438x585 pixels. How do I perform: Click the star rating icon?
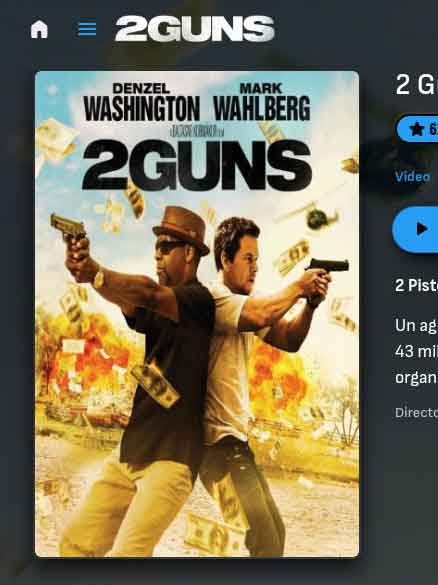(417, 129)
